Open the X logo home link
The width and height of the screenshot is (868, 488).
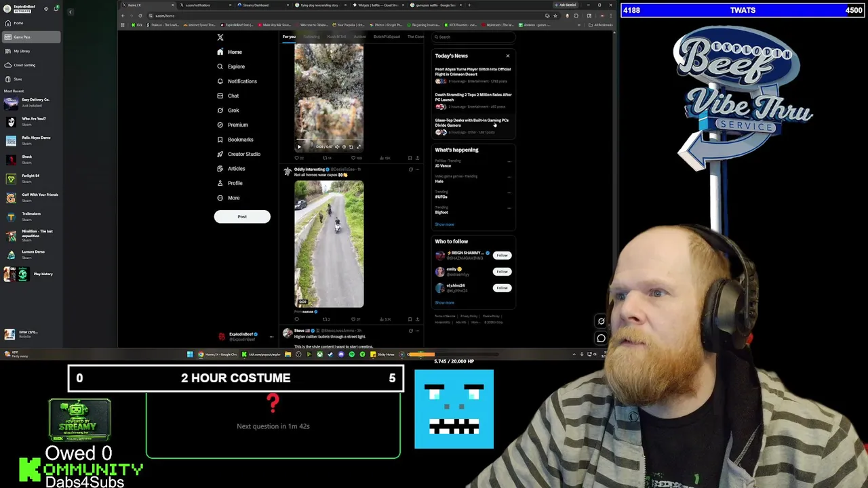[x=220, y=37]
